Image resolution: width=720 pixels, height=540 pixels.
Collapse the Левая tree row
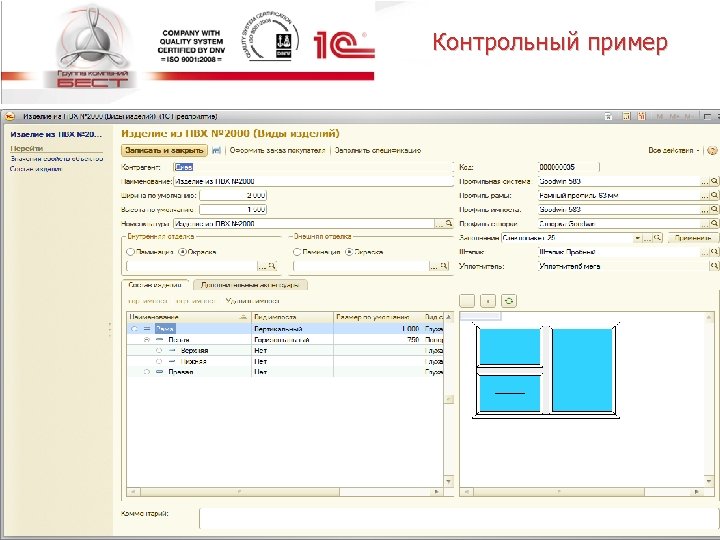(x=146, y=340)
